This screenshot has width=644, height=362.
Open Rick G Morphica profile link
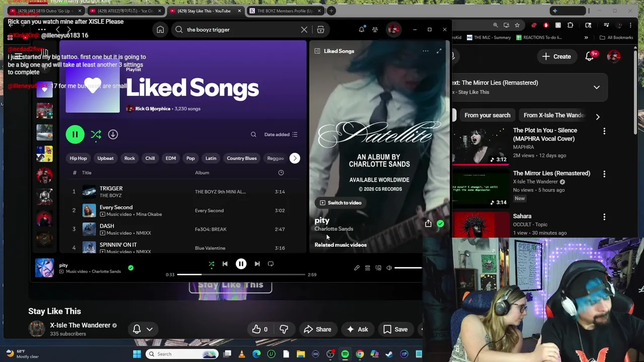(152, 109)
